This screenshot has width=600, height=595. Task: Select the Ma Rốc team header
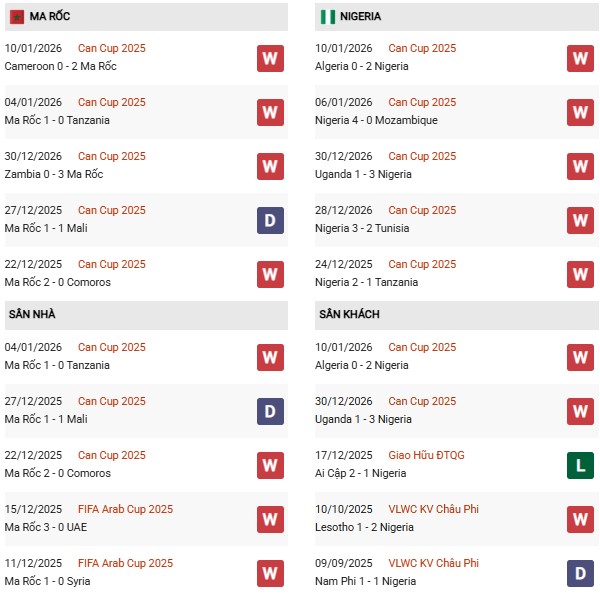point(50,17)
